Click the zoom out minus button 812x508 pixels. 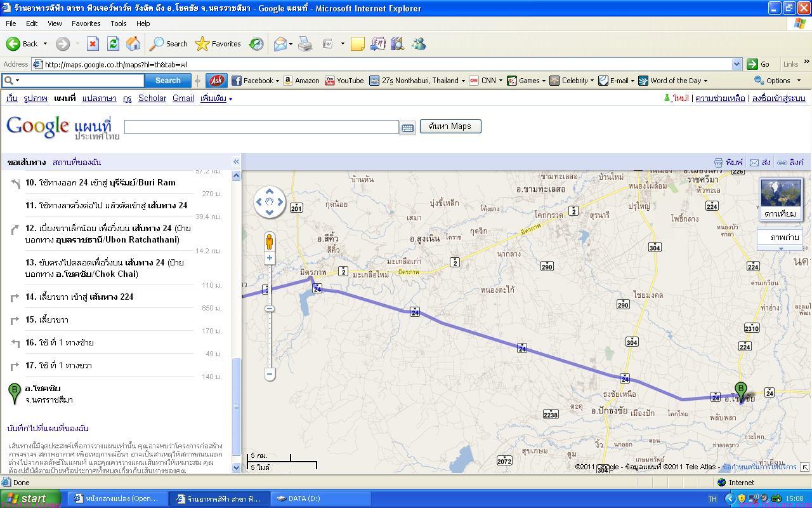pyautogui.click(x=270, y=374)
